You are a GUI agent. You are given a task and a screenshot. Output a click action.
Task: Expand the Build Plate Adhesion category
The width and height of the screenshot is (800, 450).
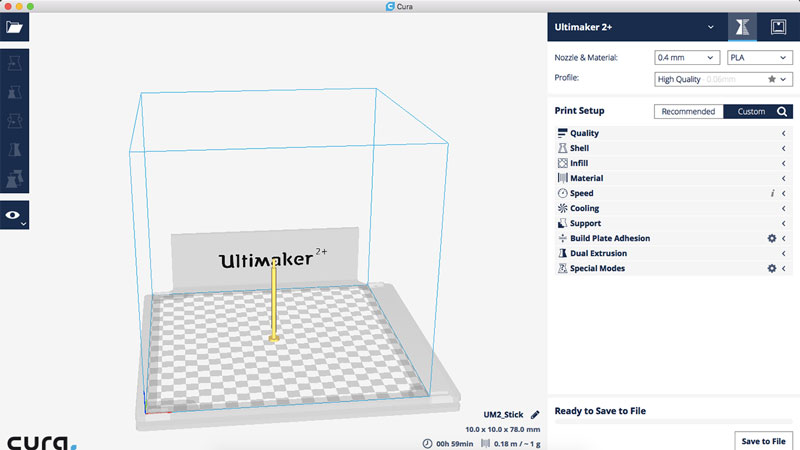point(673,238)
